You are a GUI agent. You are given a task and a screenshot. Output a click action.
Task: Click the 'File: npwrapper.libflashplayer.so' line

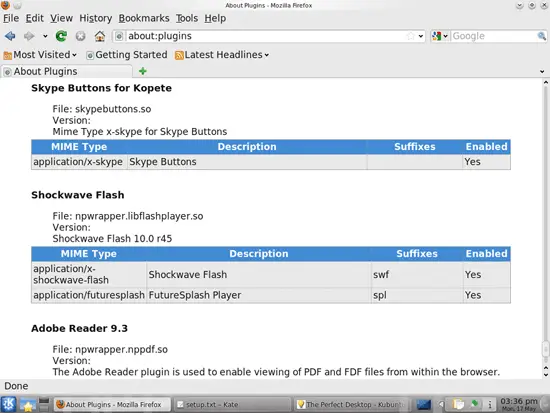click(128, 216)
